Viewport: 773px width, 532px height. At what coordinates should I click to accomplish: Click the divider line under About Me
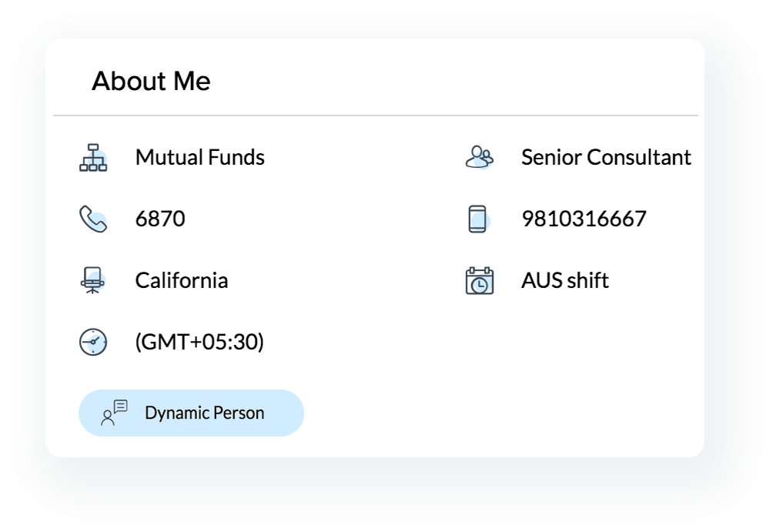(x=376, y=115)
